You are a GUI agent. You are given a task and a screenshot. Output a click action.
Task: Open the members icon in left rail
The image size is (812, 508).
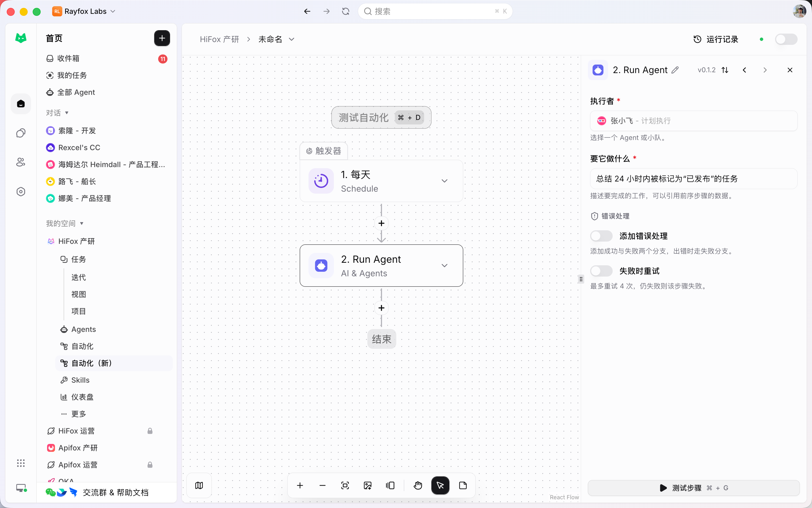[21, 162]
